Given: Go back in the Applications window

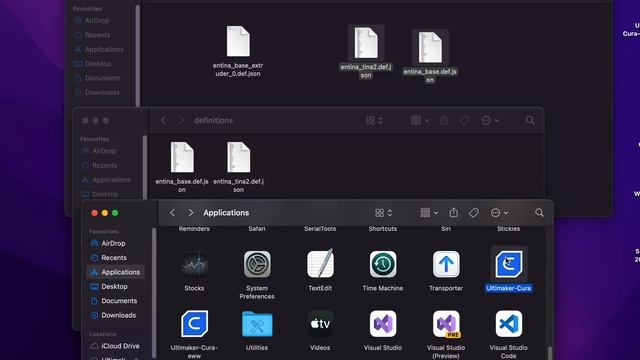Looking at the screenshot, I should coord(173,213).
